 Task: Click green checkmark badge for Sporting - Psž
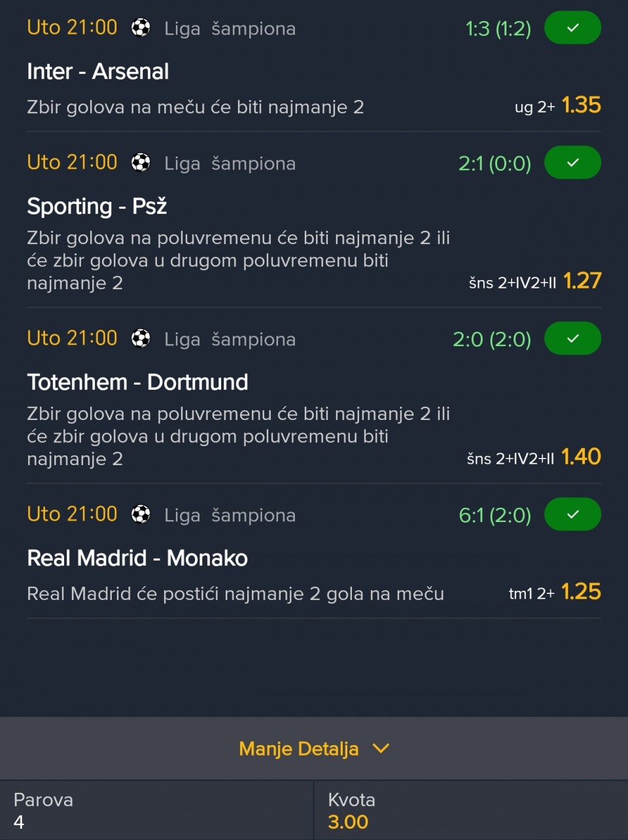point(572,163)
